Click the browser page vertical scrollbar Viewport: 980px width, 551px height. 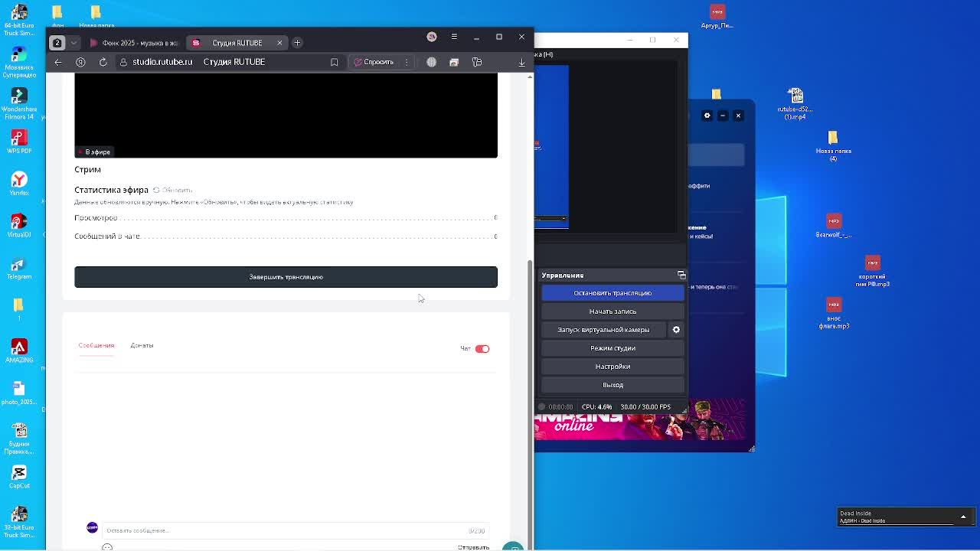tap(529, 406)
